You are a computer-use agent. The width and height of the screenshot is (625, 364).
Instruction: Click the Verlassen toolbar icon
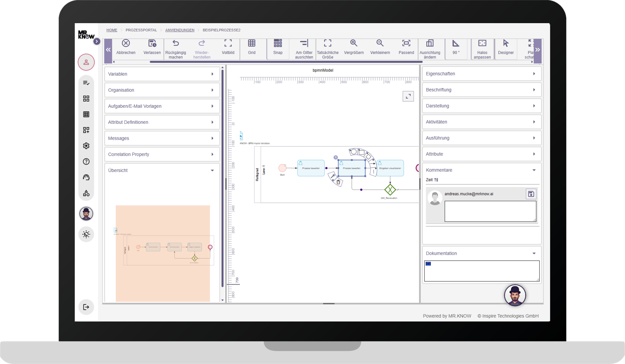coord(152,43)
